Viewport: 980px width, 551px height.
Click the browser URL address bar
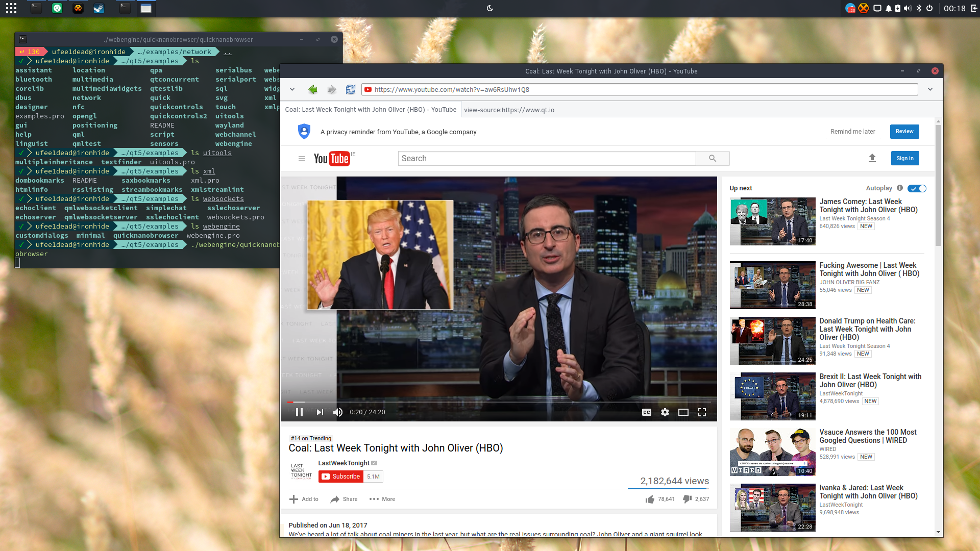(x=640, y=89)
